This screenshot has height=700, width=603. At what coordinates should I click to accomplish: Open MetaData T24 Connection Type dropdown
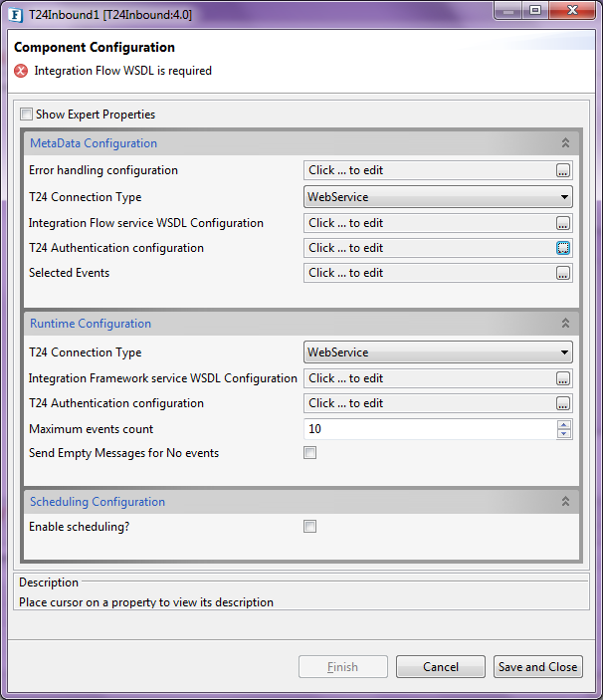(x=438, y=197)
